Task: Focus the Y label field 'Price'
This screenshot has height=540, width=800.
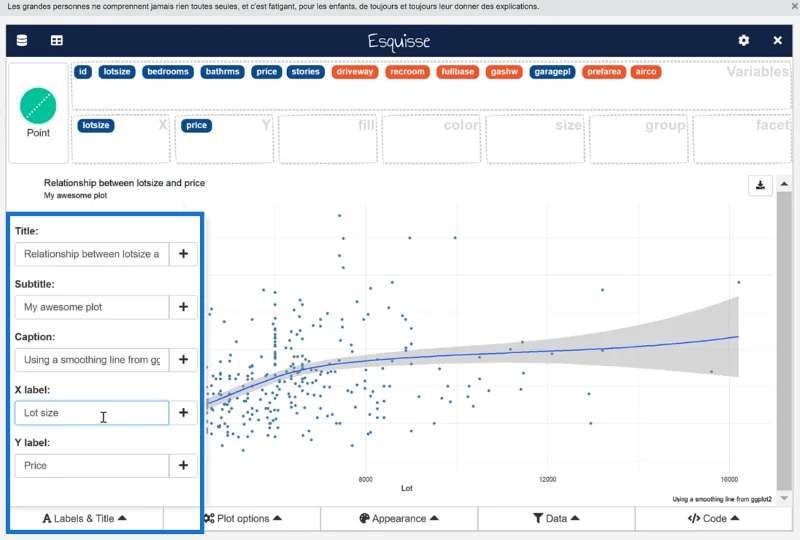Action: coord(92,465)
